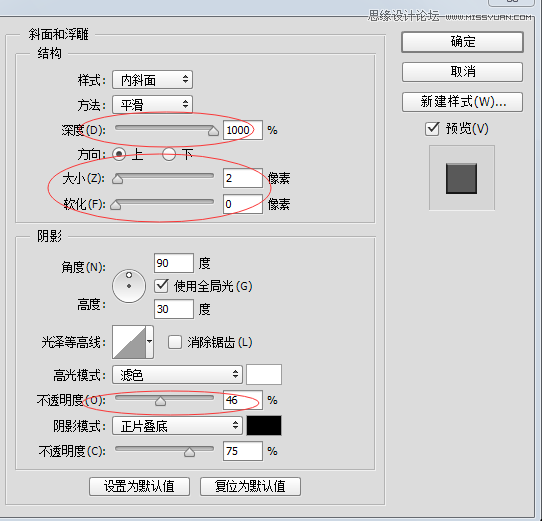
Task: Click the 不透明度(O) highlight opacity slider handle
Action: tap(160, 401)
